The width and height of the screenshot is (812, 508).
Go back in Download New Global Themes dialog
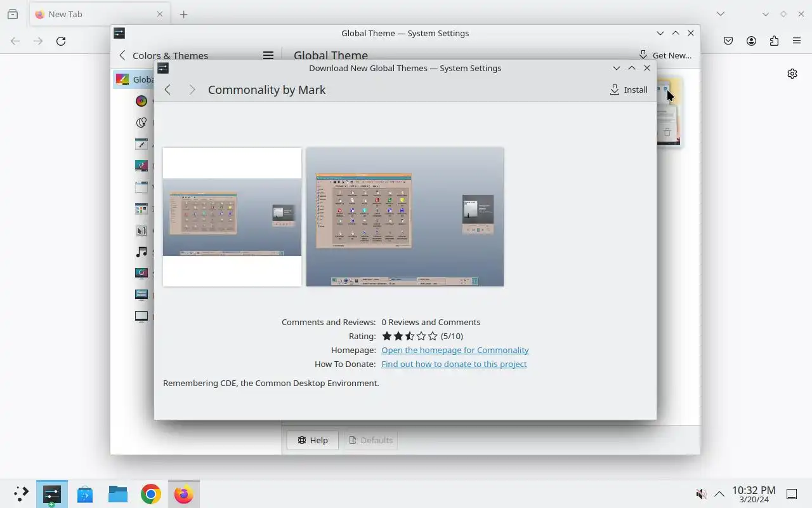(x=167, y=90)
